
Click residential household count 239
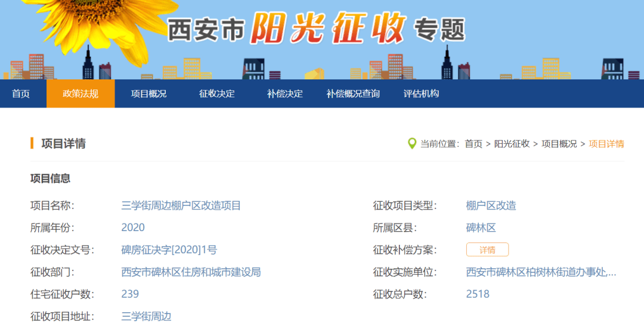tap(130, 294)
